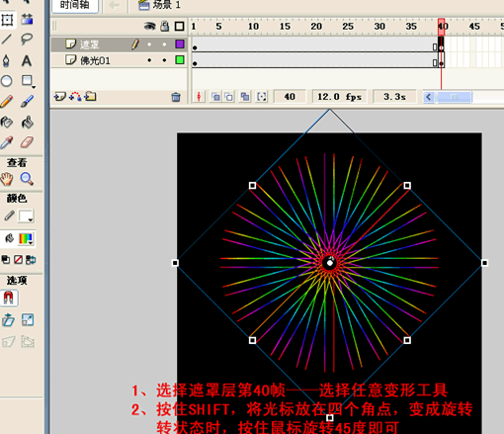Select the Text tool
Image resolution: width=504 pixels, height=434 pixels.
point(27,60)
